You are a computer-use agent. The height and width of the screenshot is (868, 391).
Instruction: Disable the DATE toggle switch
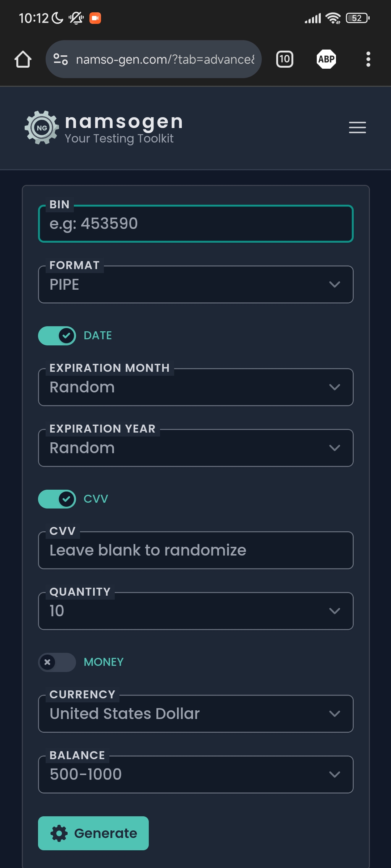pyautogui.click(x=57, y=336)
